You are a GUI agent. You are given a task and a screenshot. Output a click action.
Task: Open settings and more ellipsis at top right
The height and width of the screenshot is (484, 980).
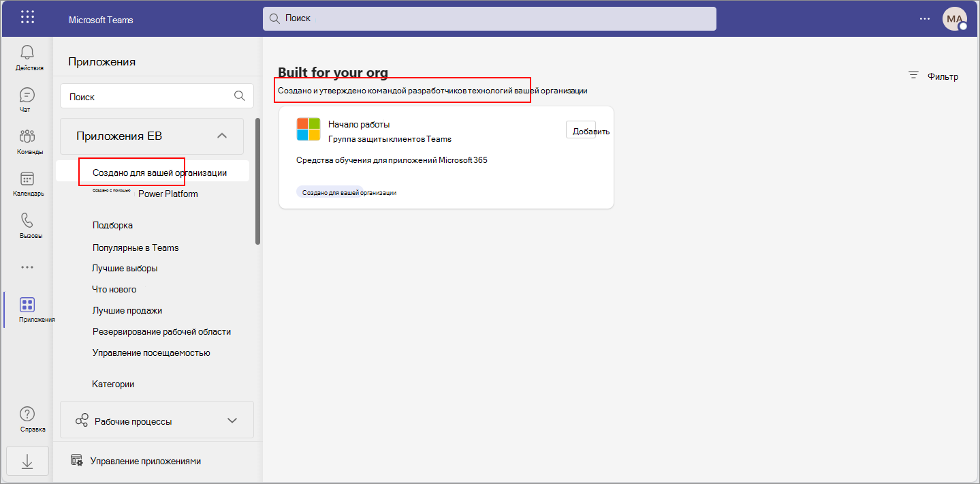pos(924,18)
